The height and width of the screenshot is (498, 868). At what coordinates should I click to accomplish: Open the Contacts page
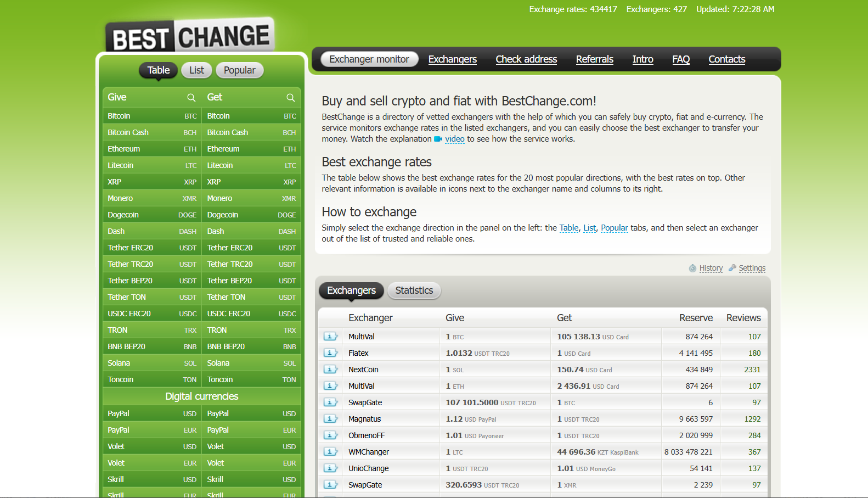727,59
